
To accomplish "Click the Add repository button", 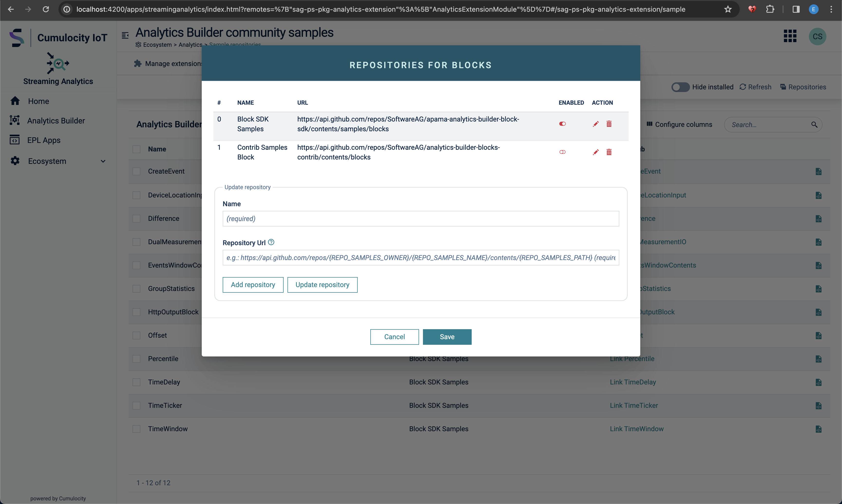I will point(253,284).
